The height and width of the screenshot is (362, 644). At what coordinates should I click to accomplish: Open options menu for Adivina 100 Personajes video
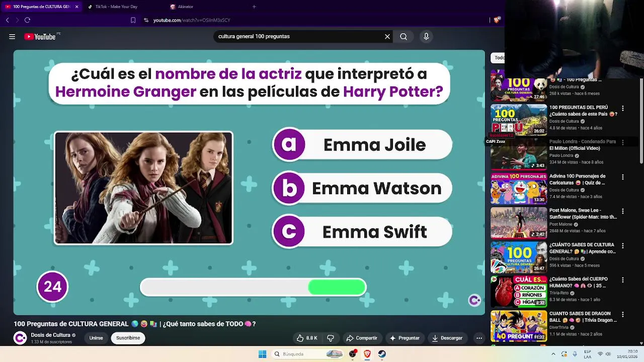pyautogui.click(x=623, y=177)
